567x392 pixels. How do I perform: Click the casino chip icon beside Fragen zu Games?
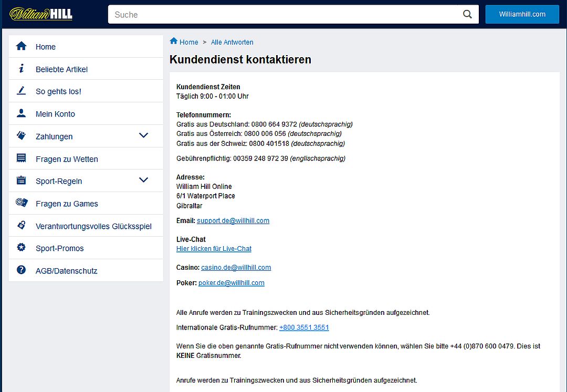click(22, 203)
